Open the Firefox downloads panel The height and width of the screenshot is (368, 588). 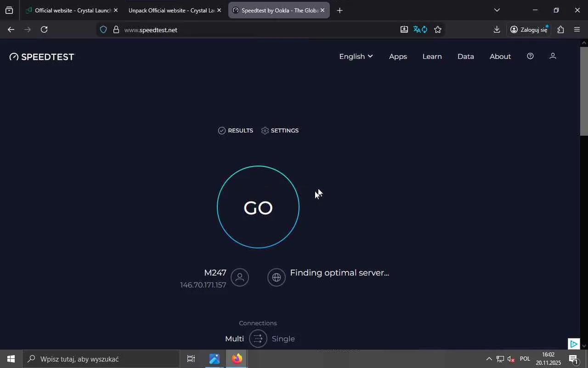(x=497, y=29)
